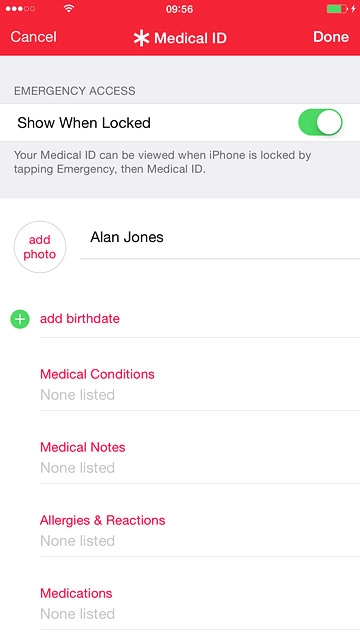Tap the Medications label
Viewport: 360px width, 640px height.
coord(76,593)
